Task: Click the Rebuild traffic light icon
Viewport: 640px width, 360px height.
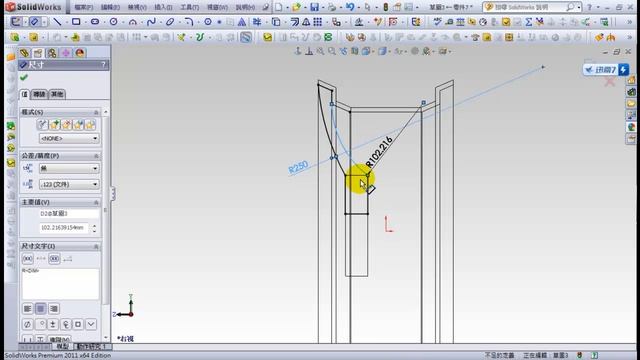Action: (385, 7)
